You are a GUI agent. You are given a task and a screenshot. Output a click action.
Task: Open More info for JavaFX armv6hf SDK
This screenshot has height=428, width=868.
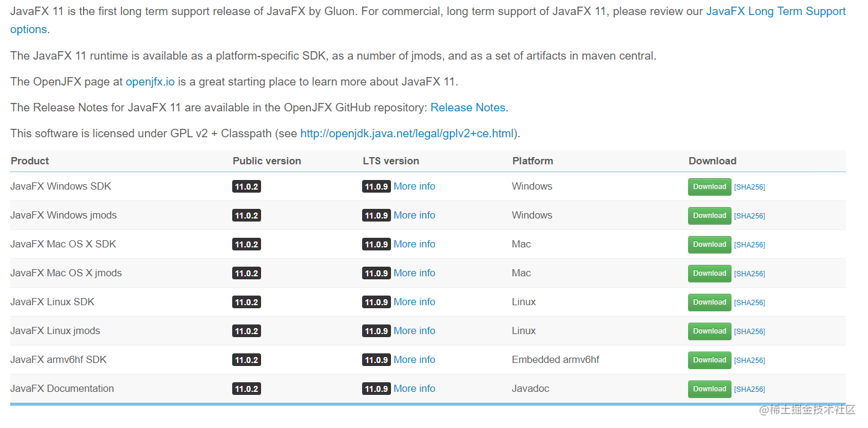[x=414, y=359]
